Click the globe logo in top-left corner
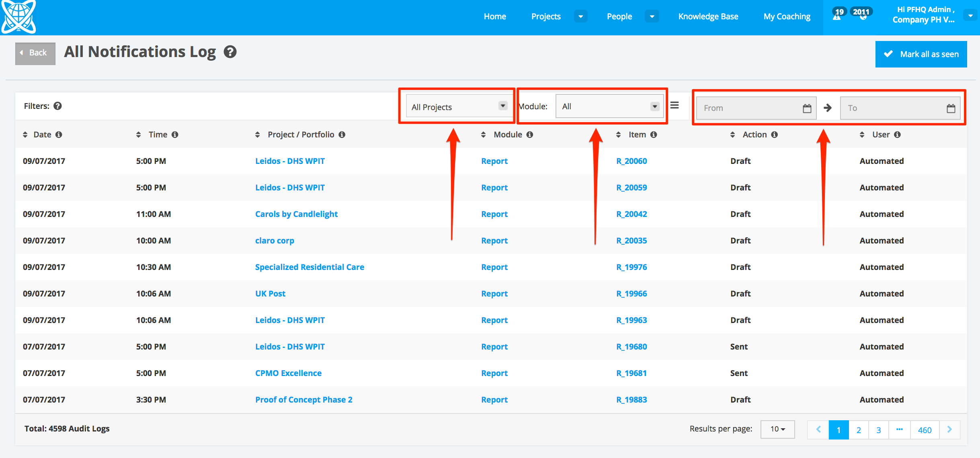This screenshot has width=980, height=458. (x=18, y=16)
